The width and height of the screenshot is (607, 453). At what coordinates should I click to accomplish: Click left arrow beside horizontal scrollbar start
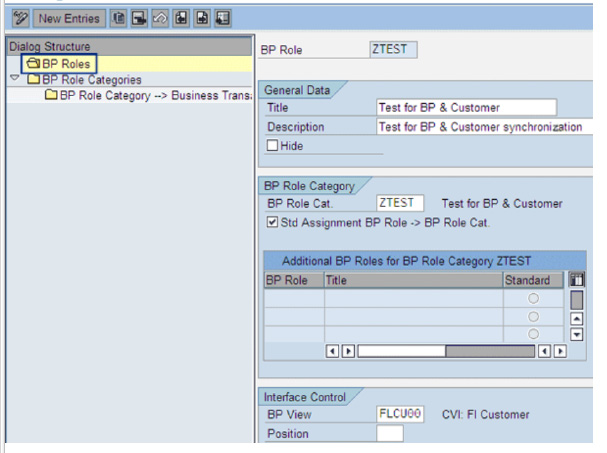pos(332,351)
